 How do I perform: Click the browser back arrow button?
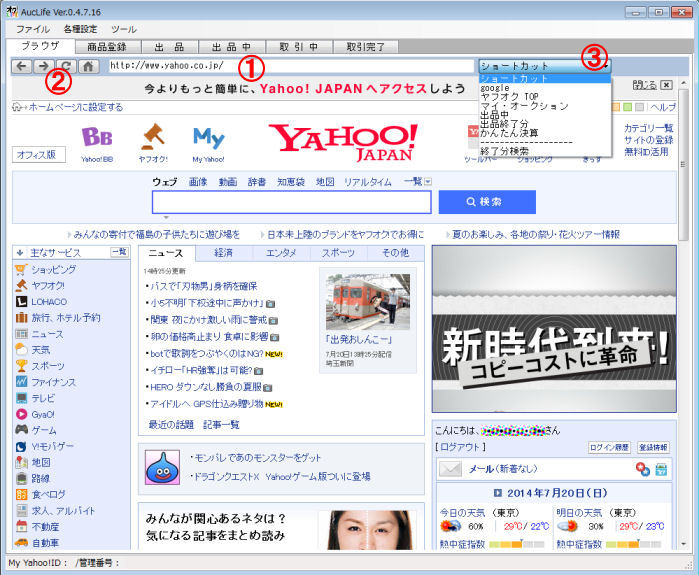click(21, 66)
